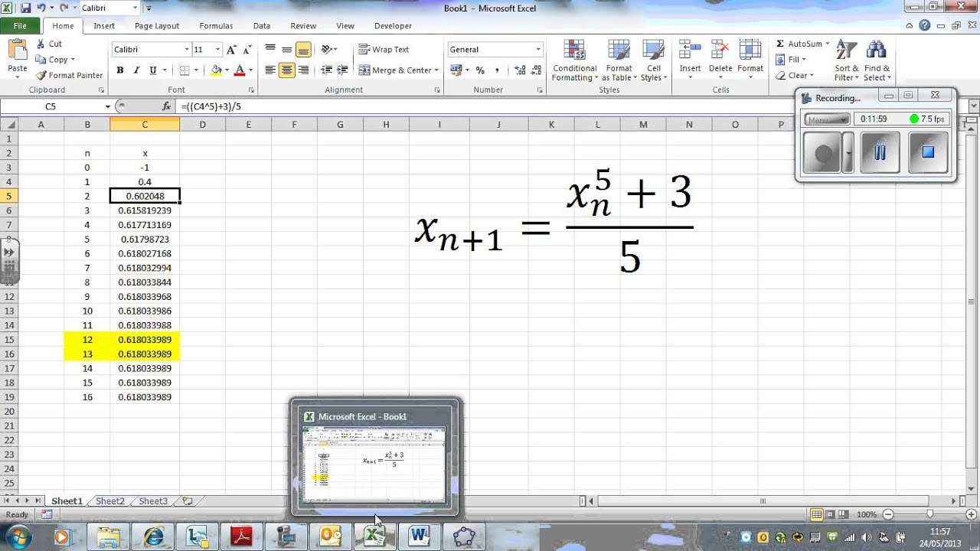
Task: Toggle Italic formatting
Action: point(136,70)
